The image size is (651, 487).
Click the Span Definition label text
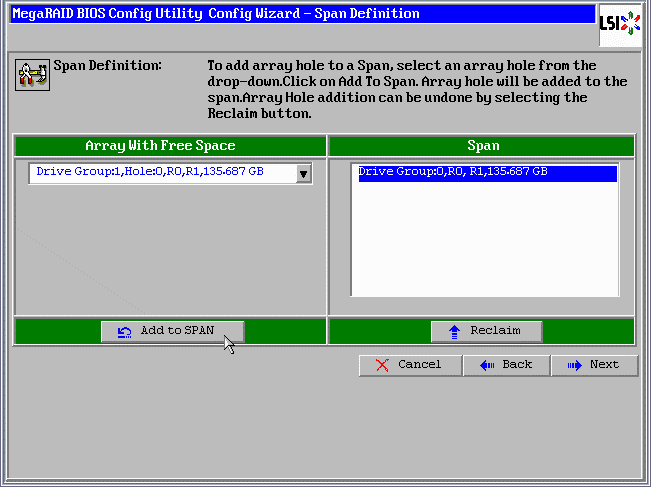[x=107, y=66]
